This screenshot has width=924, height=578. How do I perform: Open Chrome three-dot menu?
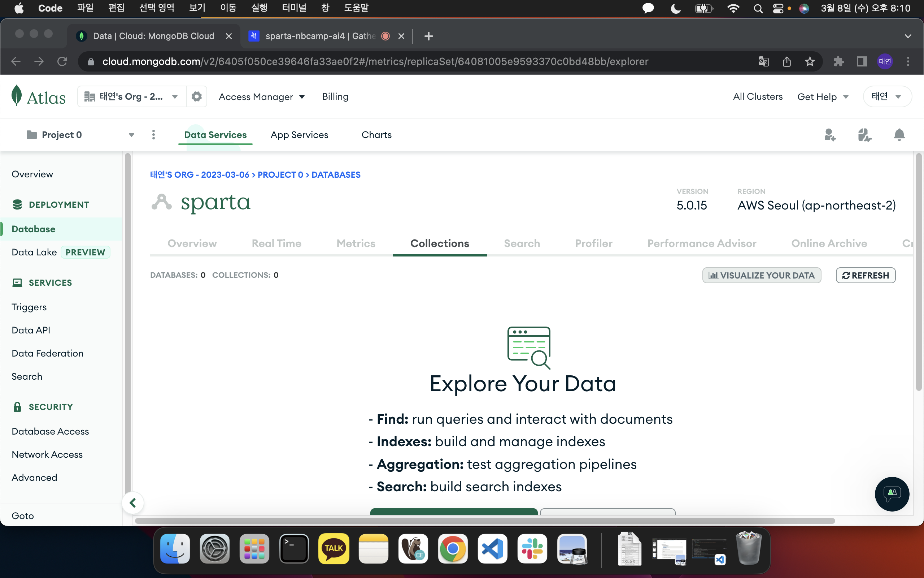[x=908, y=61]
